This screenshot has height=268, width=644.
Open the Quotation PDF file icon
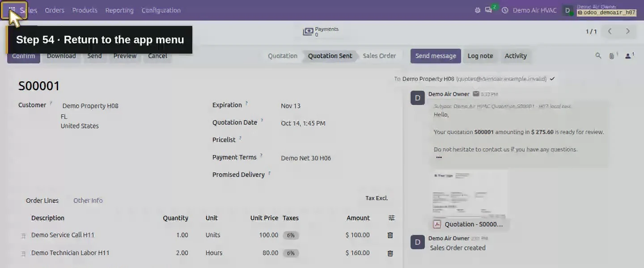pyautogui.click(x=437, y=224)
